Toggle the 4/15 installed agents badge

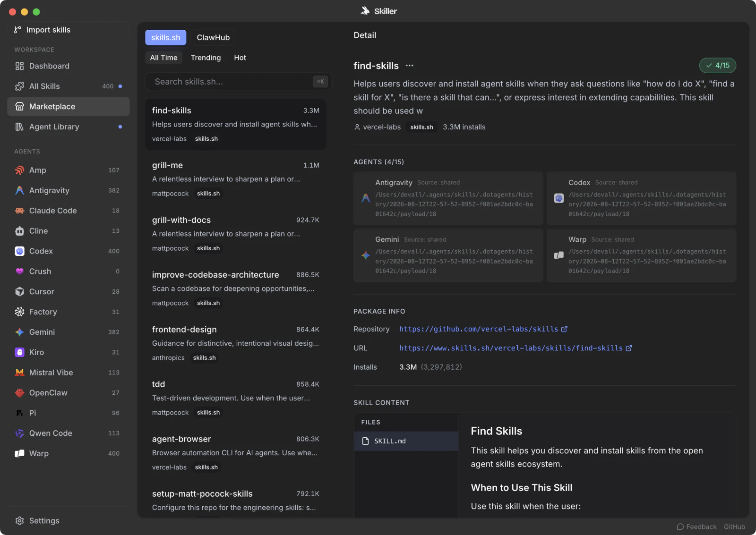pyautogui.click(x=718, y=66)
